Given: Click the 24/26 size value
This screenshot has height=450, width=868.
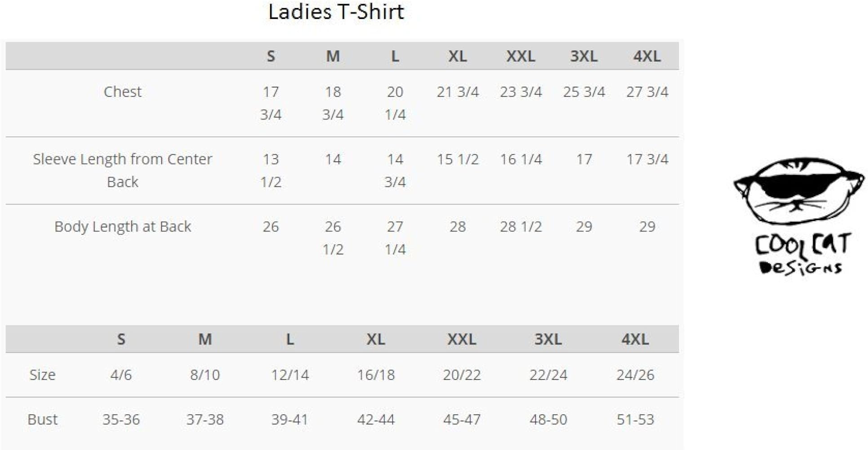Looking at the screenshot, I should point(635,375).
